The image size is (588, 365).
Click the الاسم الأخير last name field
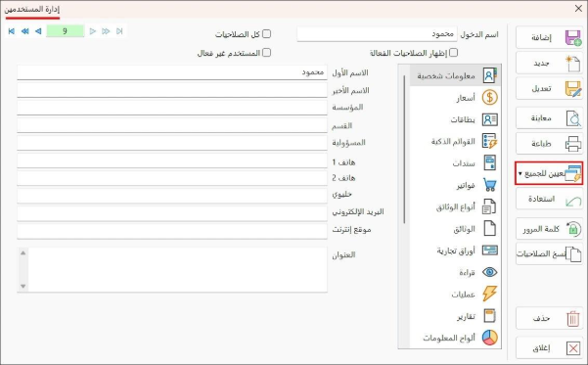(172, 90)
